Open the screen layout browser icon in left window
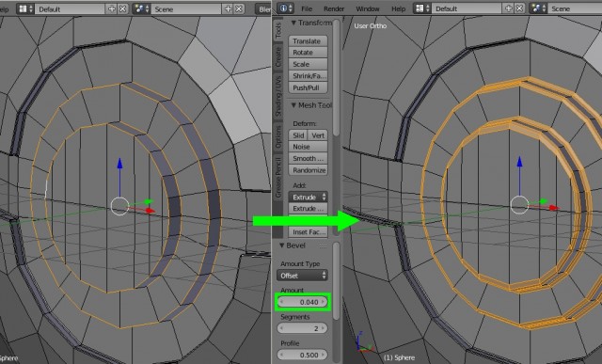The width and height of the screenshot is (602, 364). (x=26, y=8)
